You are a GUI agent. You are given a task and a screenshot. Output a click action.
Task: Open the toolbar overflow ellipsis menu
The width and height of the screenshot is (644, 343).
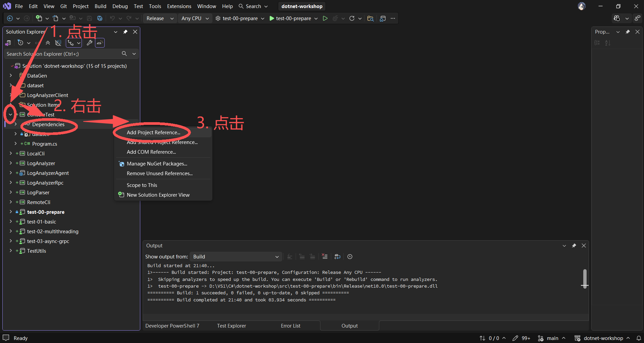tap(393, 18)
